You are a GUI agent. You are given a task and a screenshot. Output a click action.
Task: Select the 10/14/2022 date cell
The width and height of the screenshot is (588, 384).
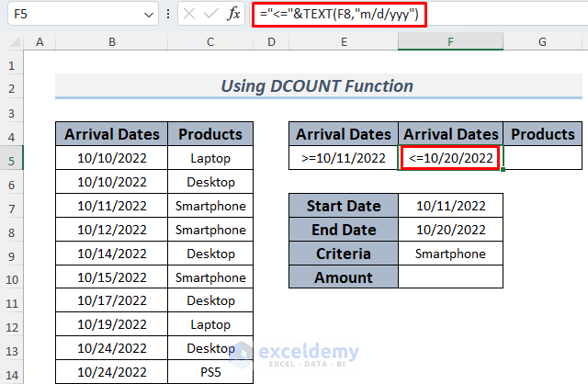click(112, 254)
